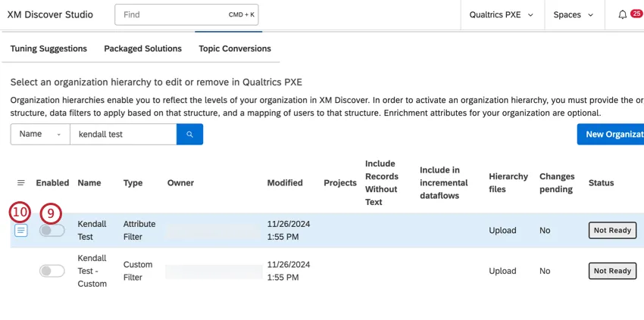Open the Kendall Test row menu icon
The width and height of the screenshot is (644, 320).
pyautogui.click(x=21, y=231)
